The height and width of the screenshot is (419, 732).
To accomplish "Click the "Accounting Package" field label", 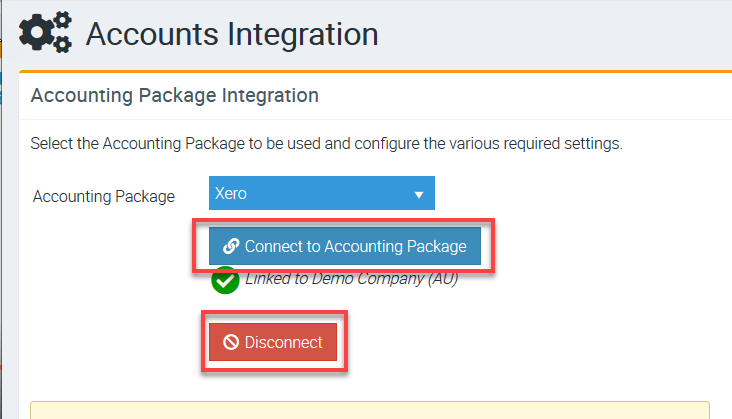I will pyautogui.click(x=104, y=196).
